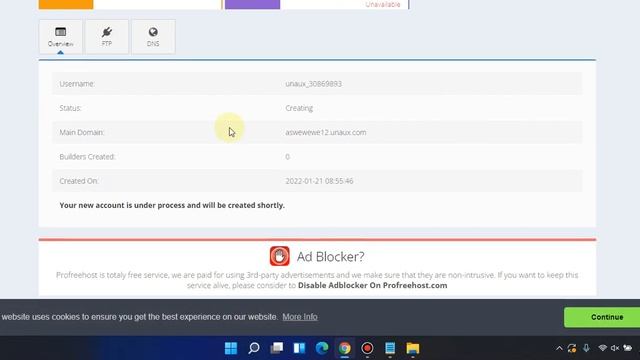640x360 pixels.
Task: Open Wi-Fi network tray icon
Action: [x=602, y=348]
